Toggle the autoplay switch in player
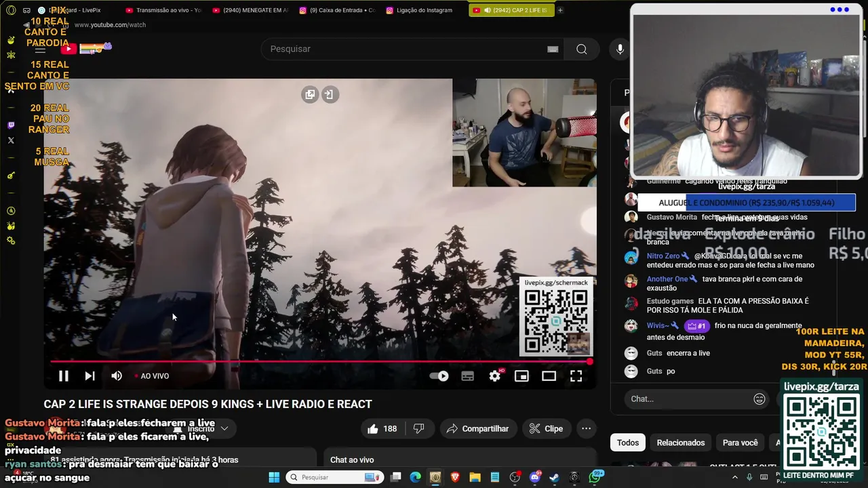The height and width of the screenshot is (488, 868). tap(439, 376)
